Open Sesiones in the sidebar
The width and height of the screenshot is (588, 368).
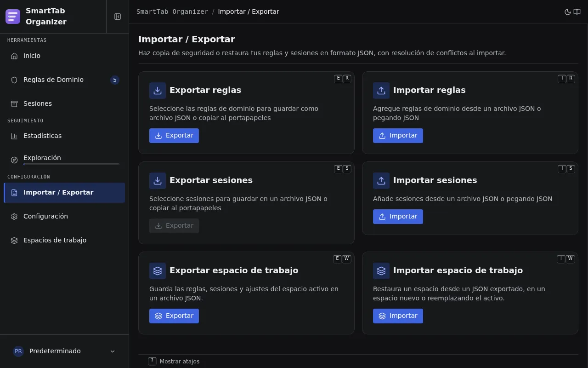(x=64, y=103)
